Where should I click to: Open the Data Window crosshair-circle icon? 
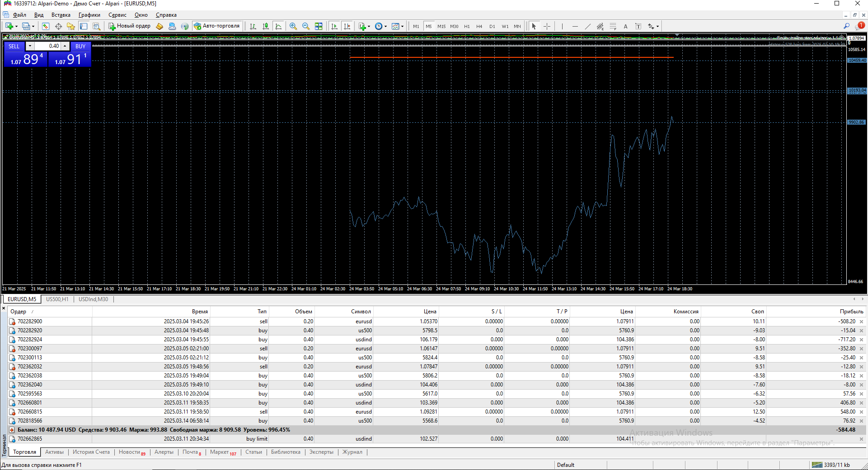[58, 26]
